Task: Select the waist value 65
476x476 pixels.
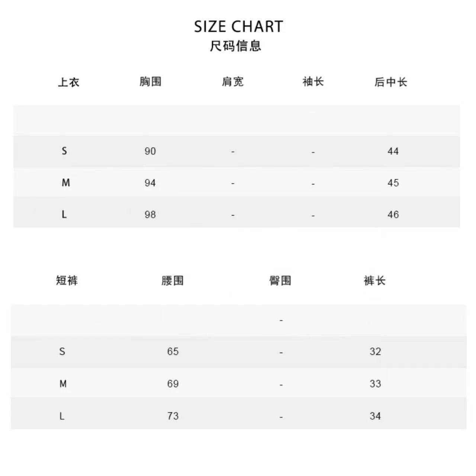Action: 173,351
